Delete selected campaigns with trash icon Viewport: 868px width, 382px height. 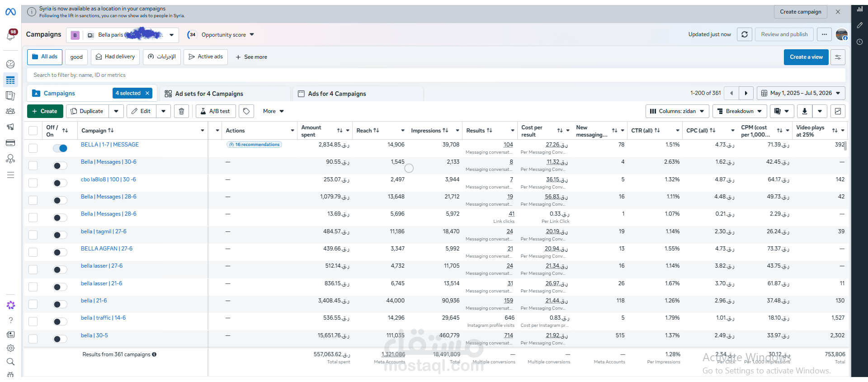pyautogui.click(x=181, y=111)
